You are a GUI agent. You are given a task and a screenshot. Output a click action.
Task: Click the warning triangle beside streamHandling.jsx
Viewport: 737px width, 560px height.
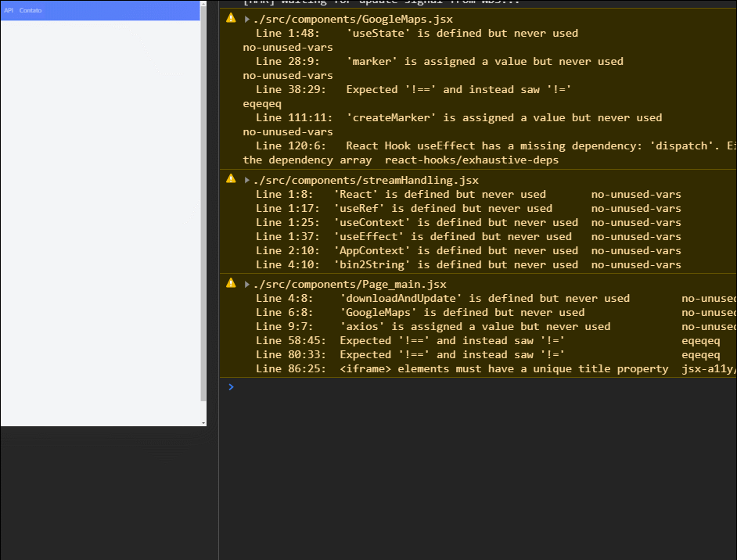(230, 179)
